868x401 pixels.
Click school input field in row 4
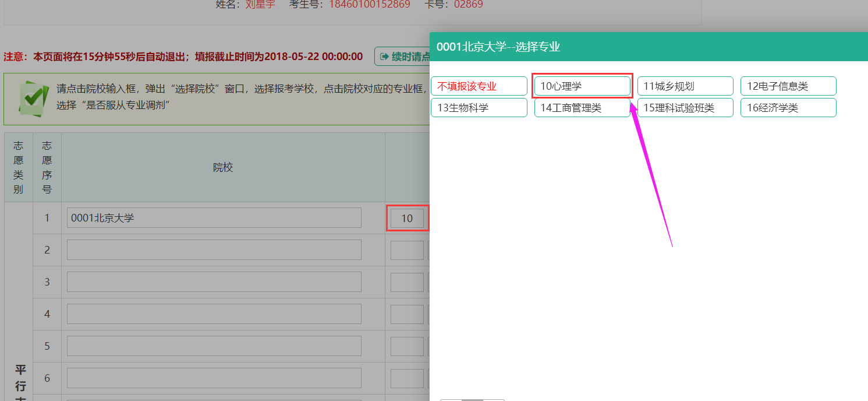click(x=214, y=314)
